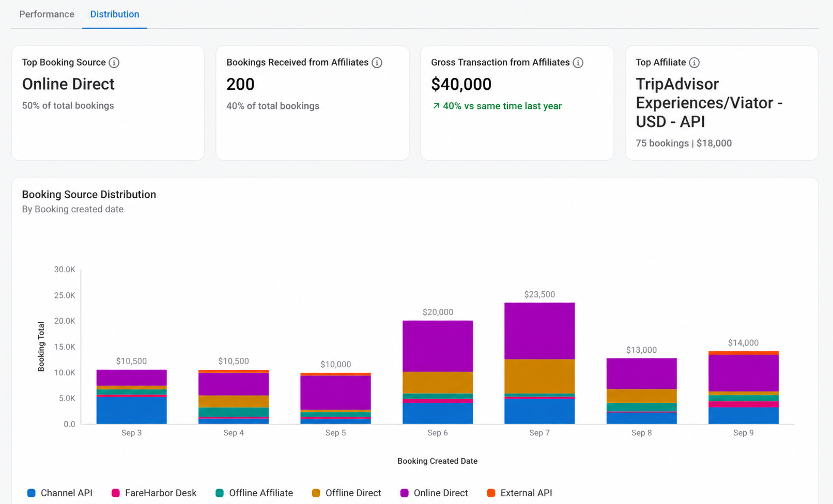Click the Sep 8 axis date label
The image size is (833, 504).
click(x=641, y=433)
